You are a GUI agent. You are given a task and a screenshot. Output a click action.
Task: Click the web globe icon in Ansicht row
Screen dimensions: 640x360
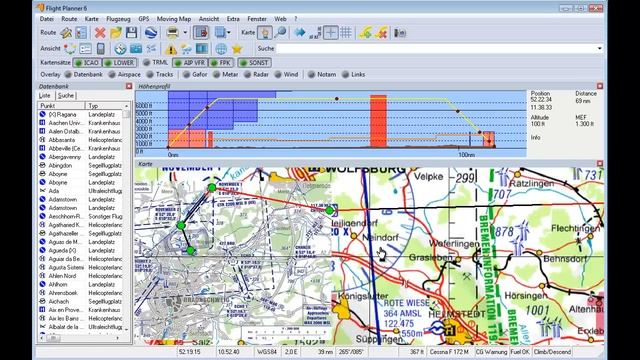(221, 49)
